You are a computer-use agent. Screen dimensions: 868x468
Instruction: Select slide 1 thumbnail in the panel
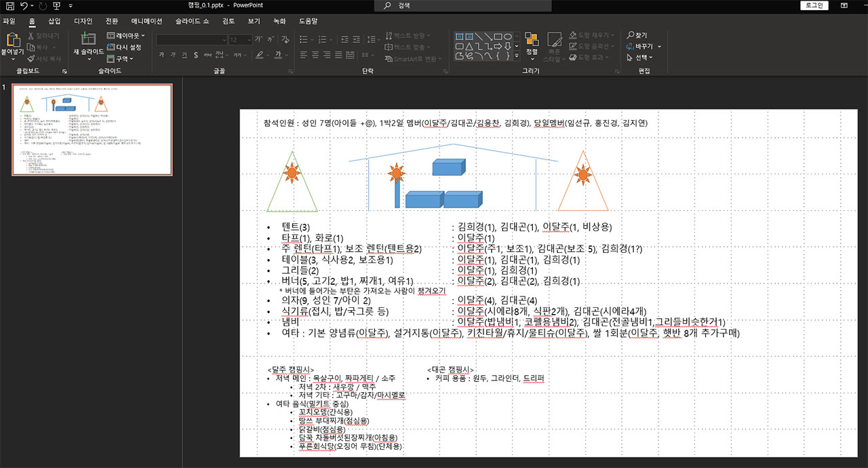coord(93,130)
